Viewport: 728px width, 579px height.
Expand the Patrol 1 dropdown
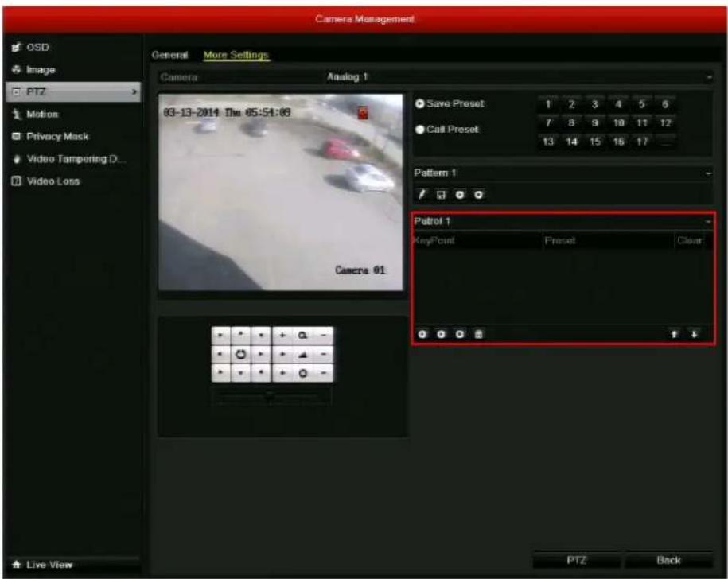tap(563, 221)
